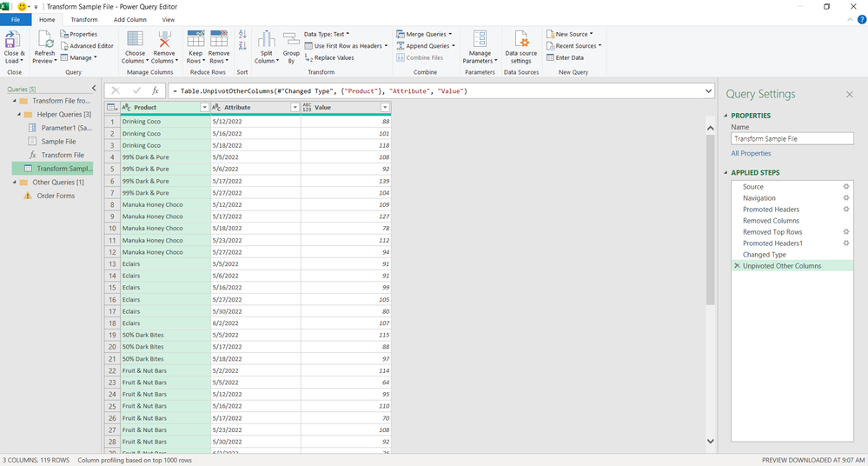Click the vertical scrollbar of data grid

pos(710,219)
